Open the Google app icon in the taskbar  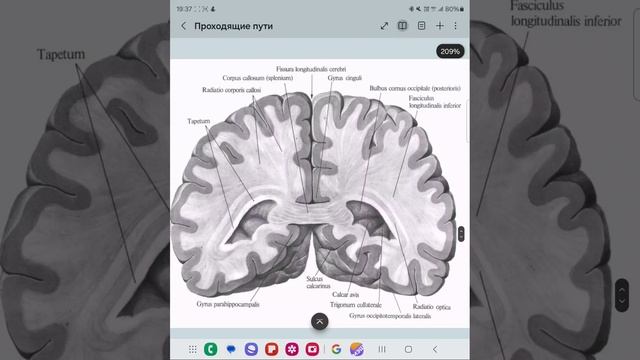pos(336,349)
